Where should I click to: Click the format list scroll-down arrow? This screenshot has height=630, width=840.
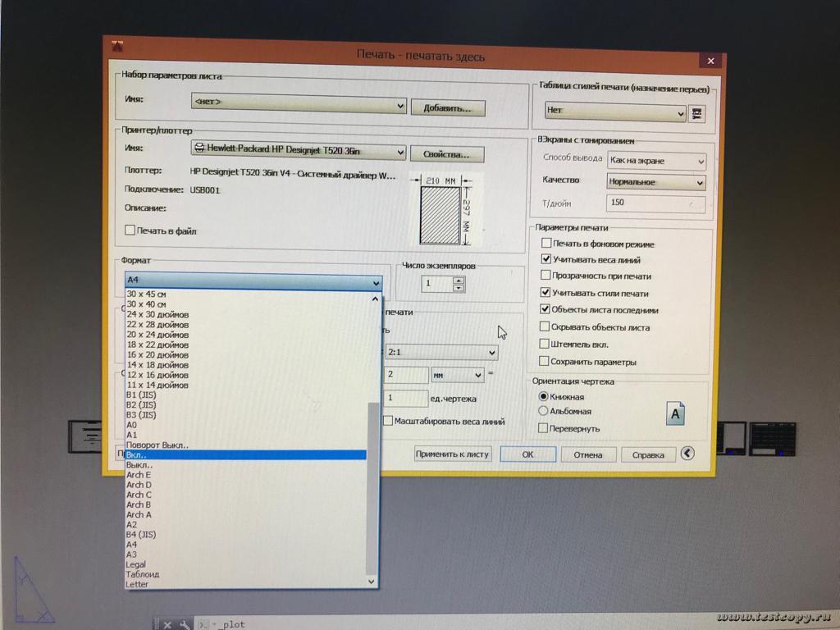coord(372,581)
